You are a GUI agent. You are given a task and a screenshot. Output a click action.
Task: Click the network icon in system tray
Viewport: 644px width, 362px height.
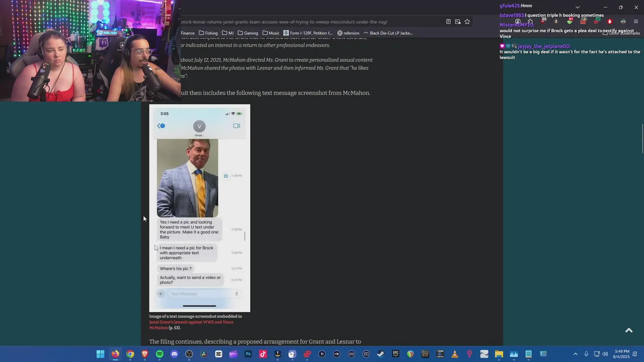tap(597, 354)
